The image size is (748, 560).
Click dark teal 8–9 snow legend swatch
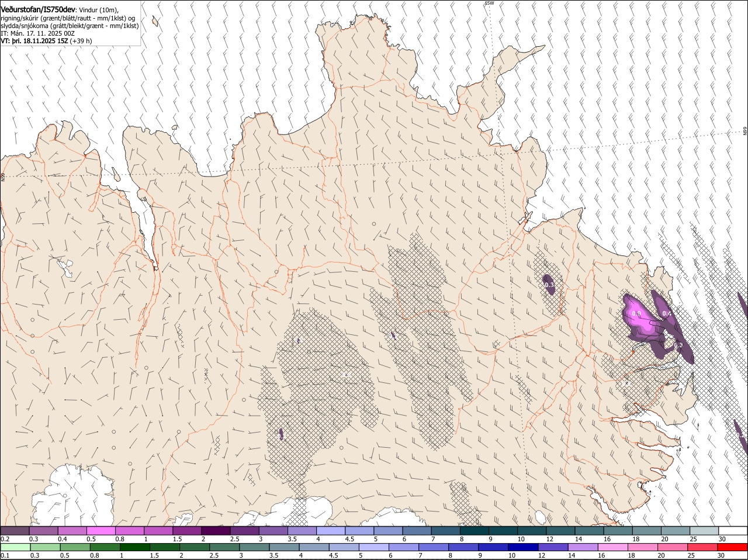(475, 531)
